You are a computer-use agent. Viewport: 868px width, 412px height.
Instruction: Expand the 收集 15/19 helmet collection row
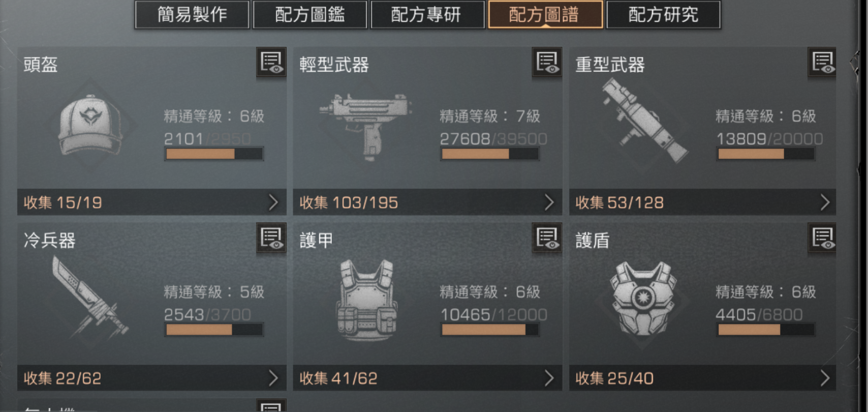(152, 202)
